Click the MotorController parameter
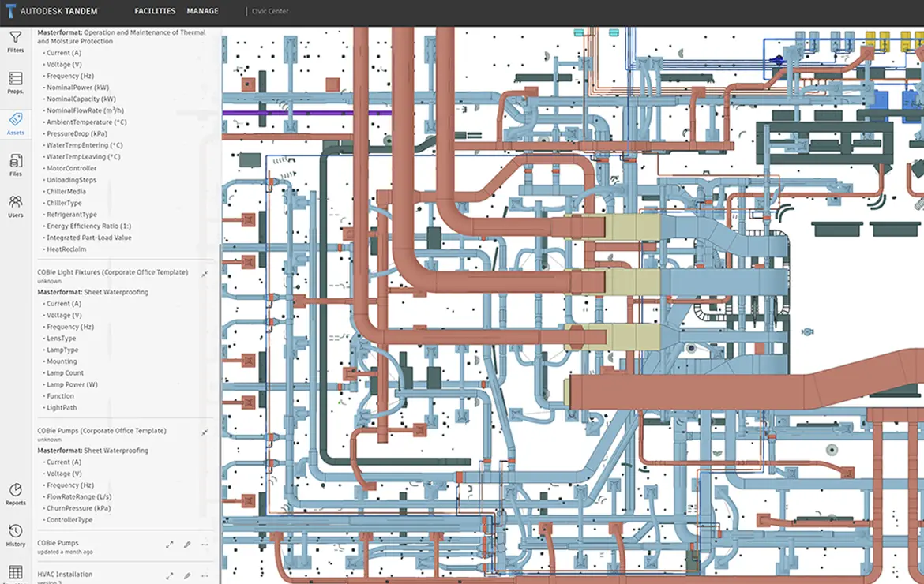Image resolution: width=924 pixels, height=584 pixels. point(71,168)
